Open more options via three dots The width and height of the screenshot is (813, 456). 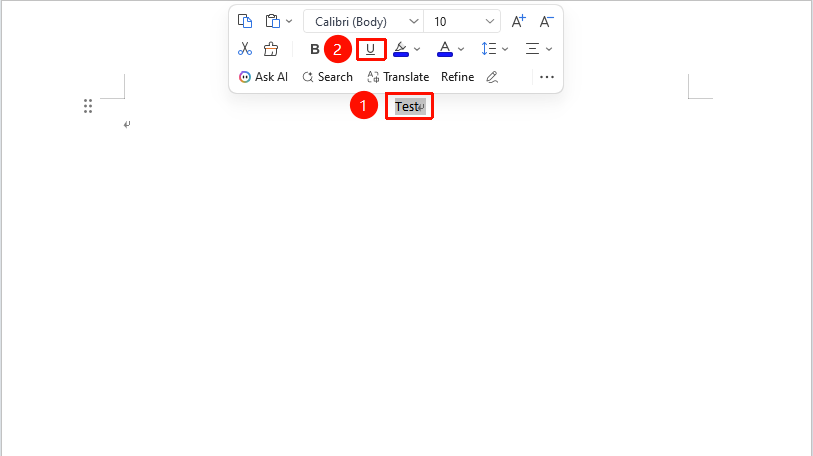coord(547,77)
